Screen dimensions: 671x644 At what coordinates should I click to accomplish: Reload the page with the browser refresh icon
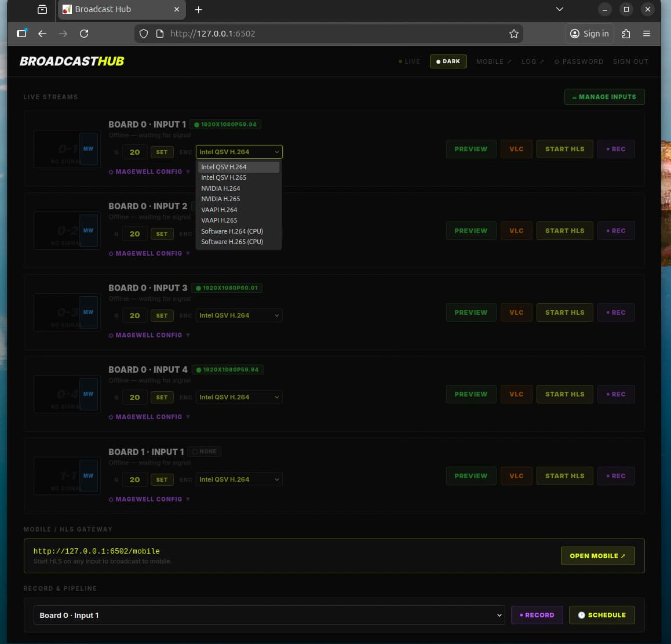coord(84,34)
